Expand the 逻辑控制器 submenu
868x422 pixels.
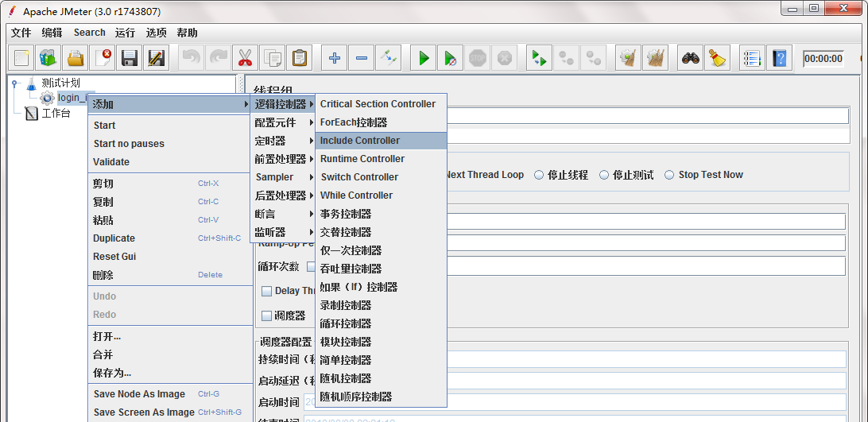pyautogui.click(x=283, y=104)
